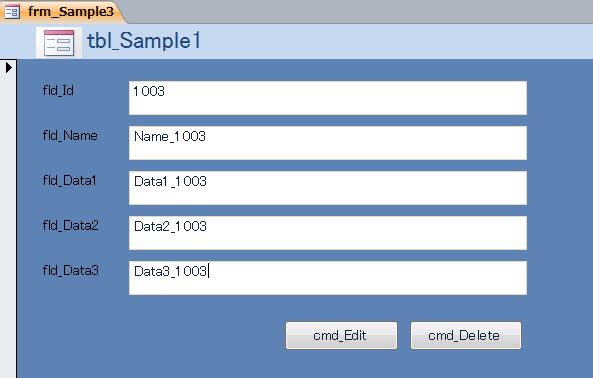The width and height of the screenshot is (593, 378).
Task: Click the form icon in frm_Sample3 tab
Action: coord(12,12)
